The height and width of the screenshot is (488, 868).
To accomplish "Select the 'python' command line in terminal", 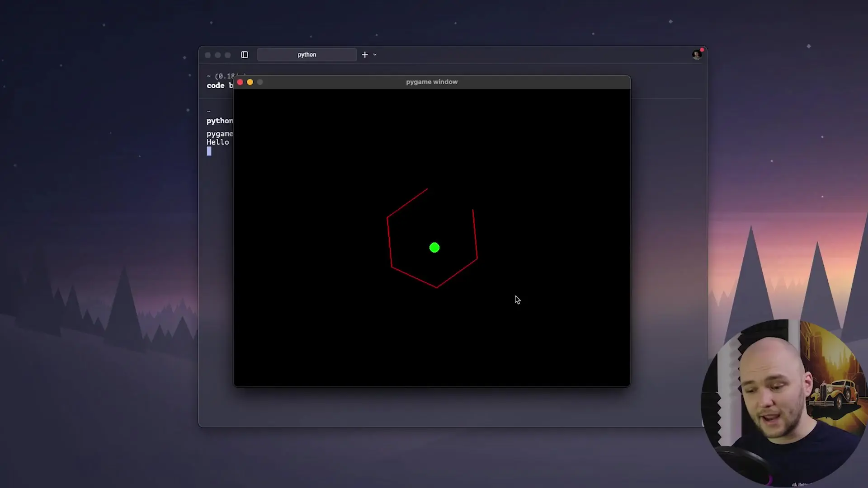I will (219, 121).
